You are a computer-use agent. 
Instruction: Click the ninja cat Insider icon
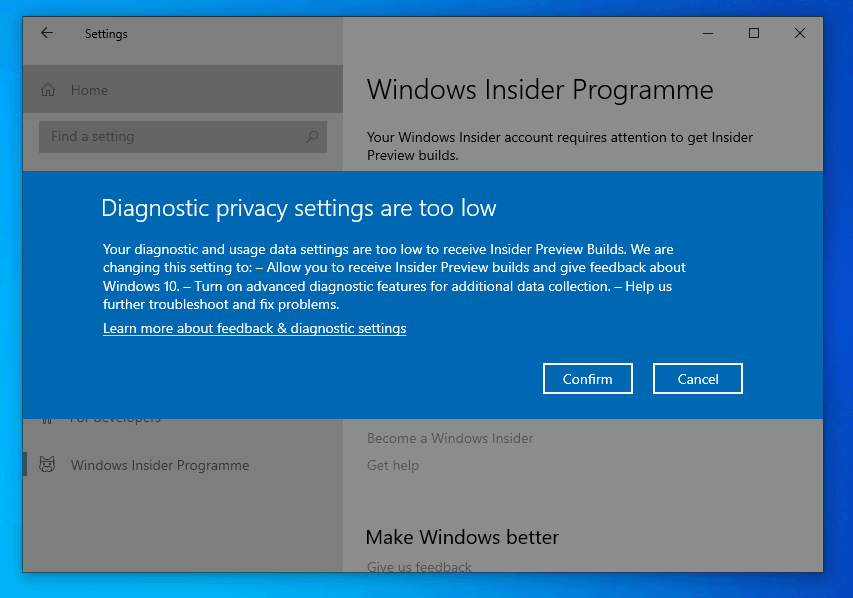point(47,464)
